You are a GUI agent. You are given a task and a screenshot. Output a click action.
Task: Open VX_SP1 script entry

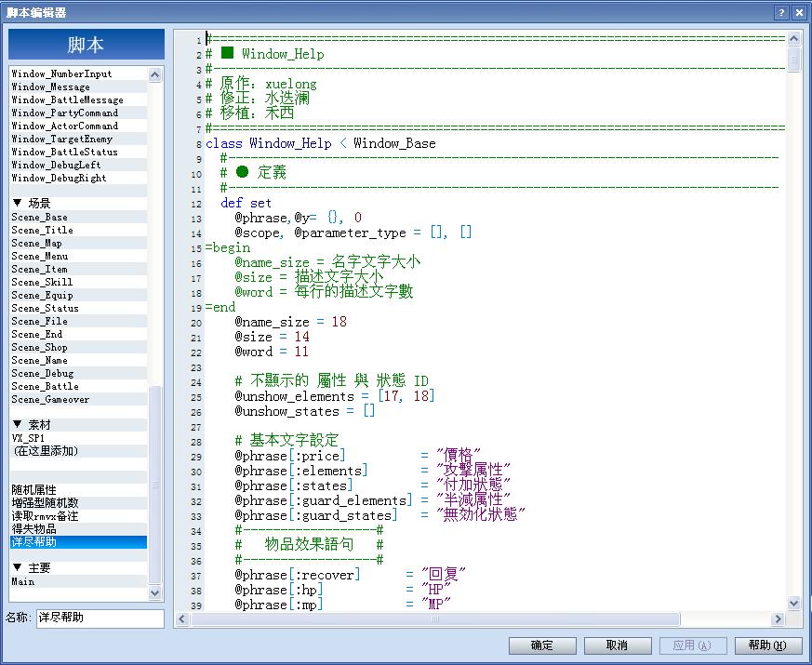coord(78,438)
